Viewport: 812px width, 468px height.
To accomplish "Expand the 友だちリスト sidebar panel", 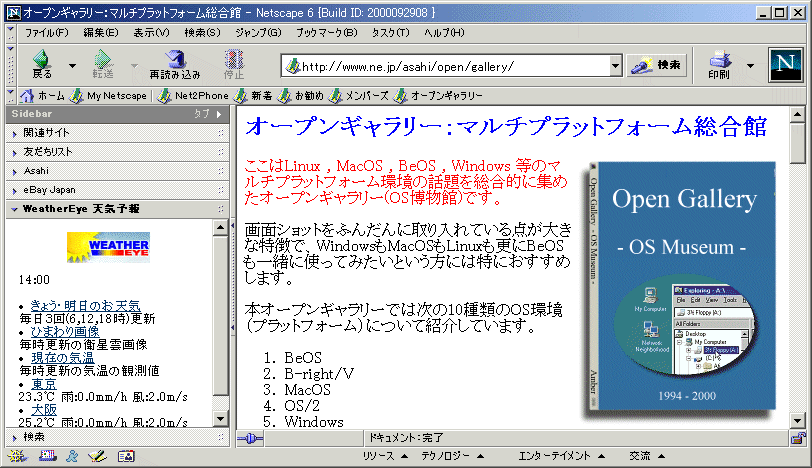I will pos(118,152).
